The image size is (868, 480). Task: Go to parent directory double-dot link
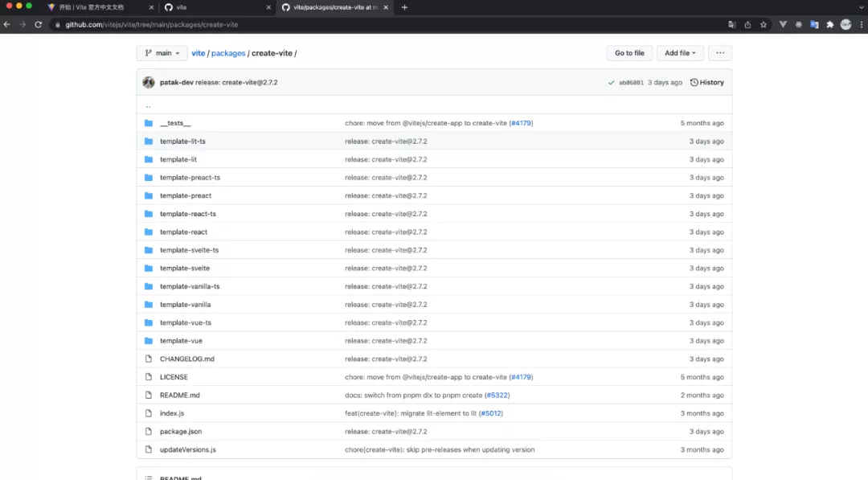click(x=149, y=105)
